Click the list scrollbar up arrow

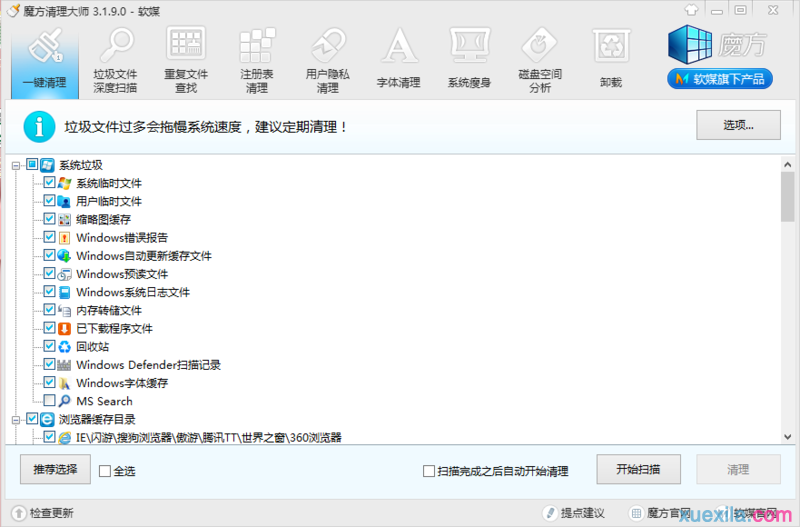[x=787, y=164]
